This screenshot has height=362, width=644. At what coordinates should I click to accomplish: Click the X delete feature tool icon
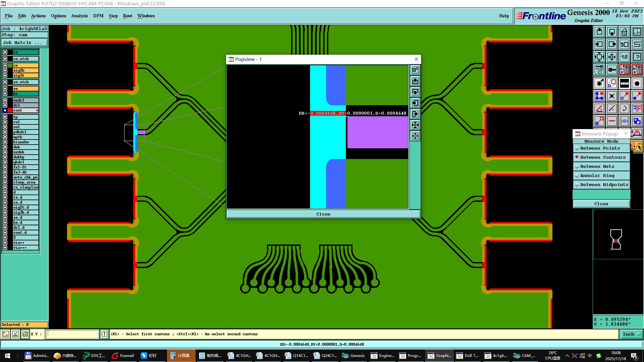point(612,96)
